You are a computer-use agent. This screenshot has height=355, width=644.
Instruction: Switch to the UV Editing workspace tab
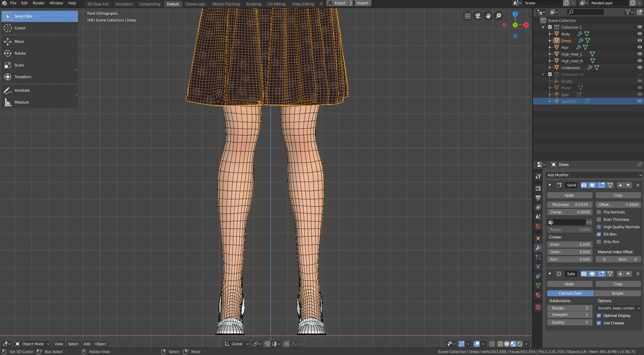click(x=277, y=4)
